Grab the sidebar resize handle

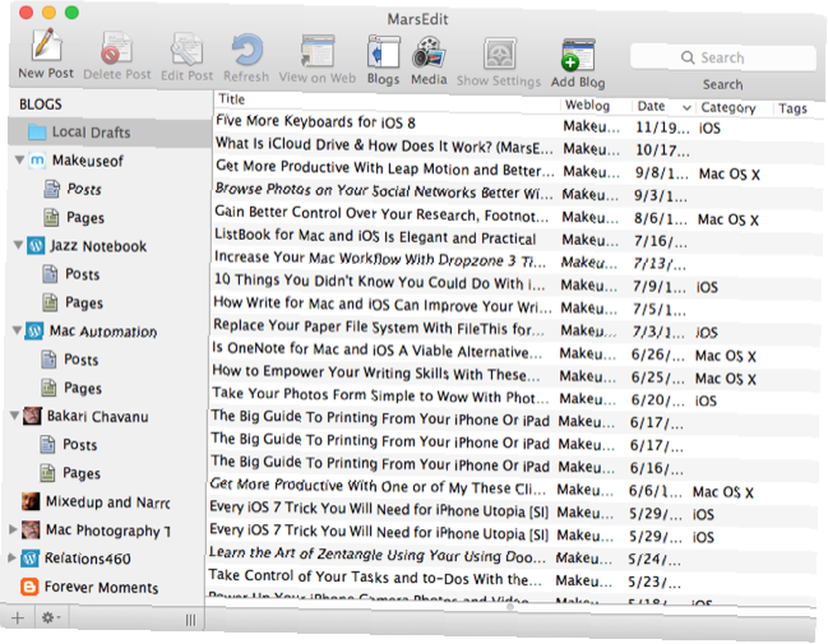pos(190,620)
